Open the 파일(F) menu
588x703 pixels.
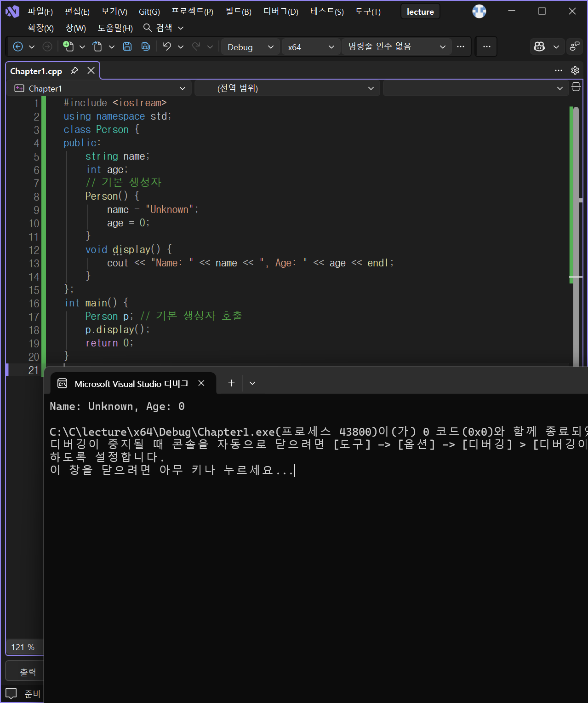[x=40, y=12]
